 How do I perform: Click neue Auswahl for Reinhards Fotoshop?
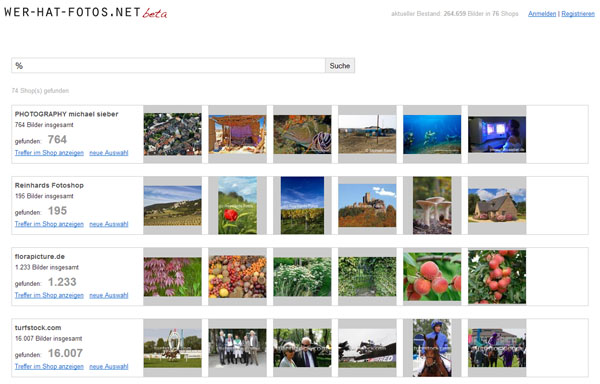click(x=109, y=224)
